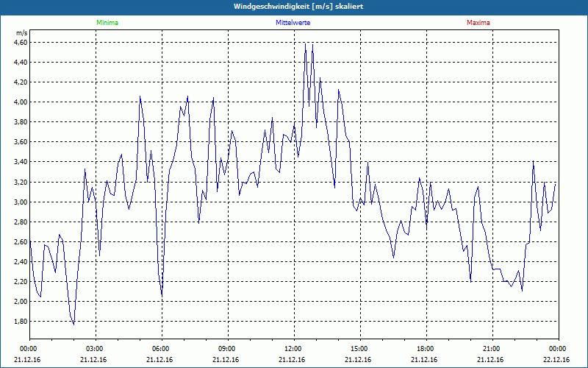This screenshot has width=588, height=368.
Task: Click the lowest curve point near 02:00
Action: click(x=74, y=325)
